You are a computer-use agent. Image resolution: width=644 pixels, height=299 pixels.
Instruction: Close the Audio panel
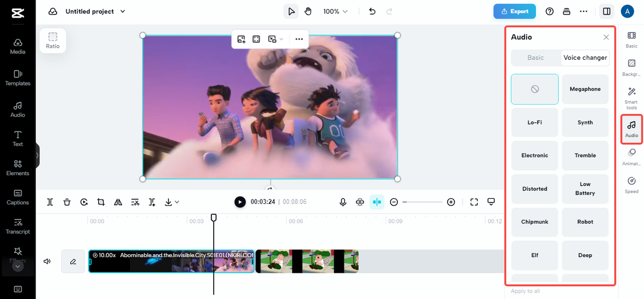pyautogui.click(x=606, y=37)
